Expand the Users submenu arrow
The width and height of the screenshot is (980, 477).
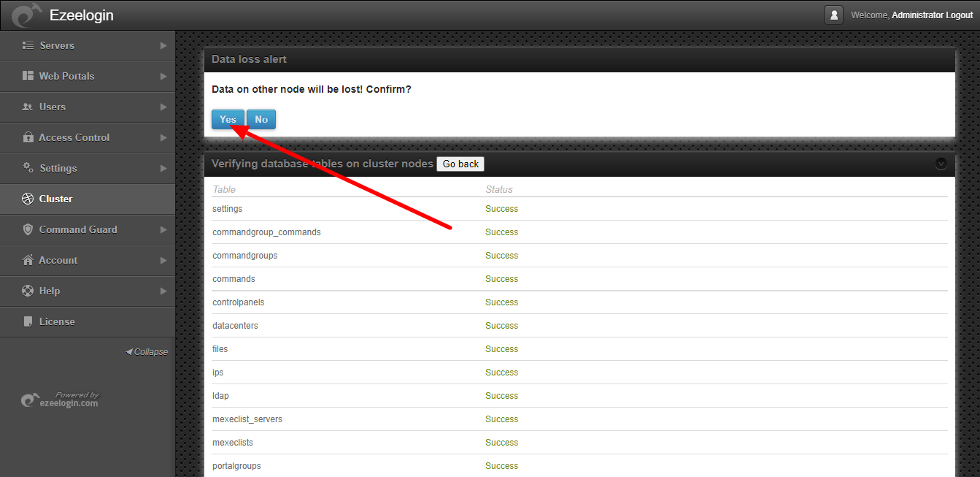click(163, 107)
